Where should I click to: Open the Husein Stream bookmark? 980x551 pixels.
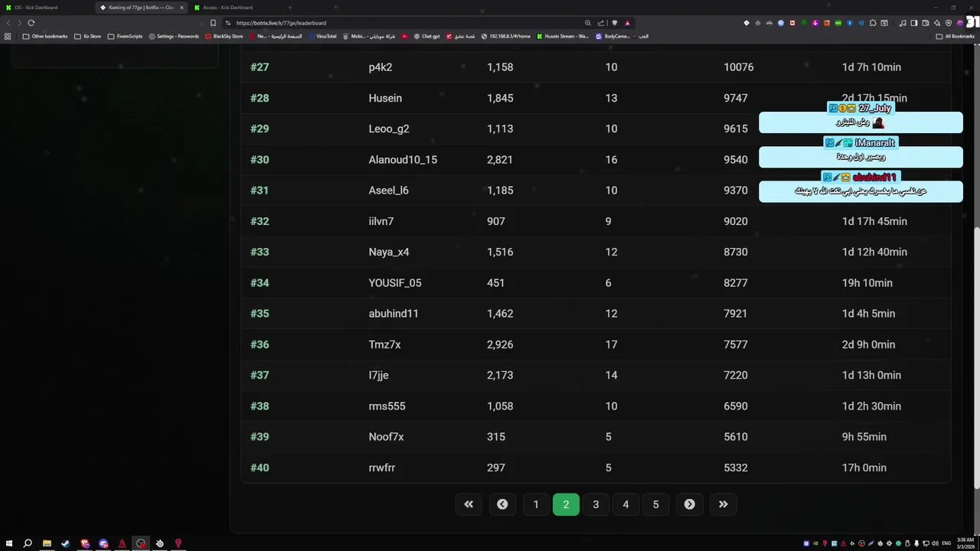tap(563, 36)
